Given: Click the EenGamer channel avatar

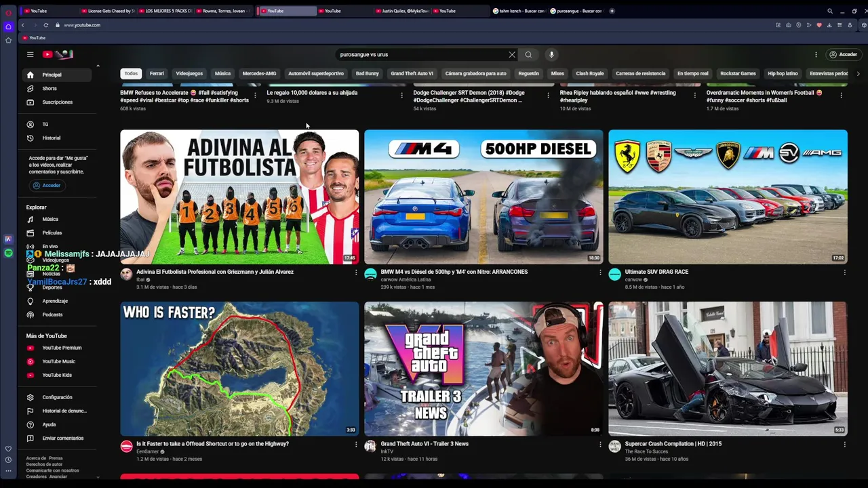Looking at the screenshot, I should coord(126,446).
